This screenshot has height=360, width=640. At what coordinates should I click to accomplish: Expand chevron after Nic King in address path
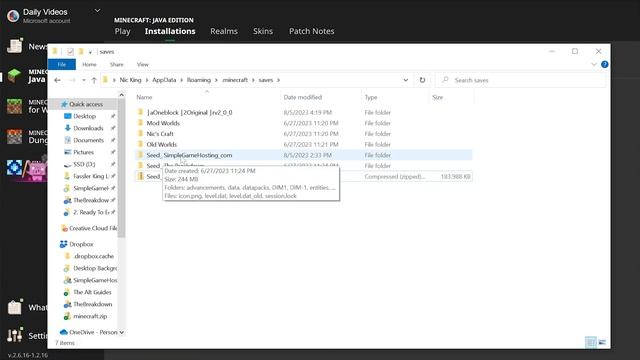[147, 80]
